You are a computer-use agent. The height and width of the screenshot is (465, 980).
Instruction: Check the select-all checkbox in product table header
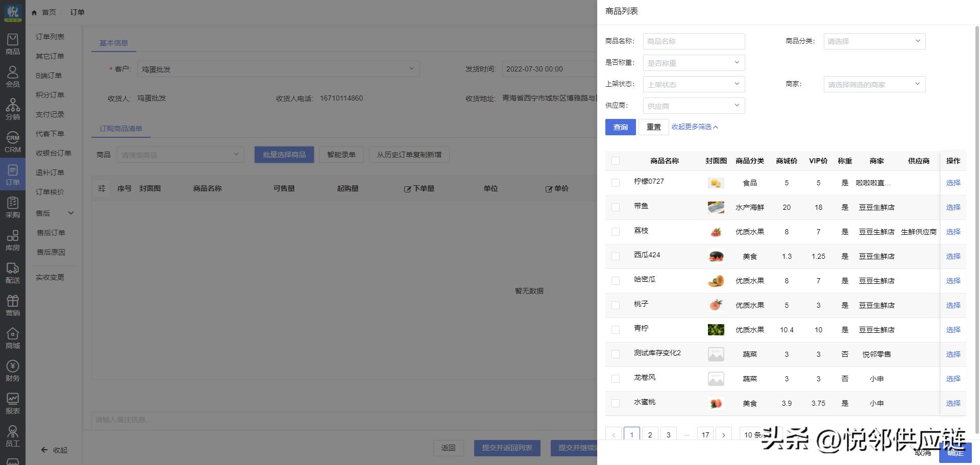[x=615, y=160]
